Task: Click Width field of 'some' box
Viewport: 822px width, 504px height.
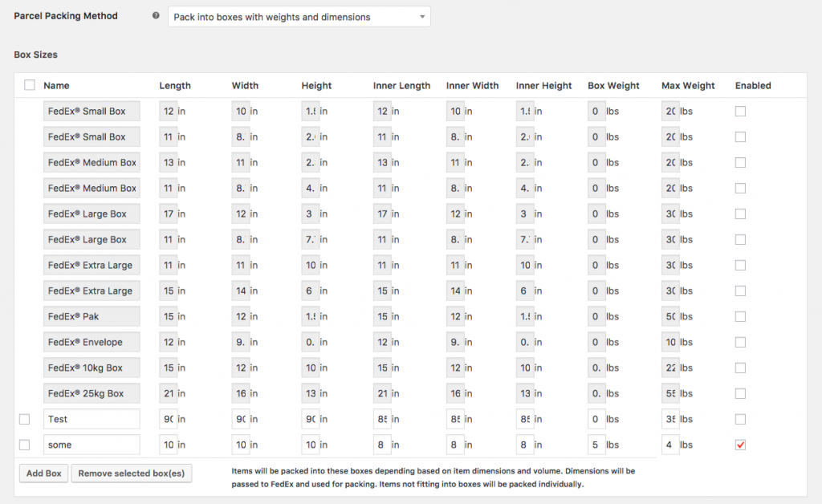Action: point(240,445)
